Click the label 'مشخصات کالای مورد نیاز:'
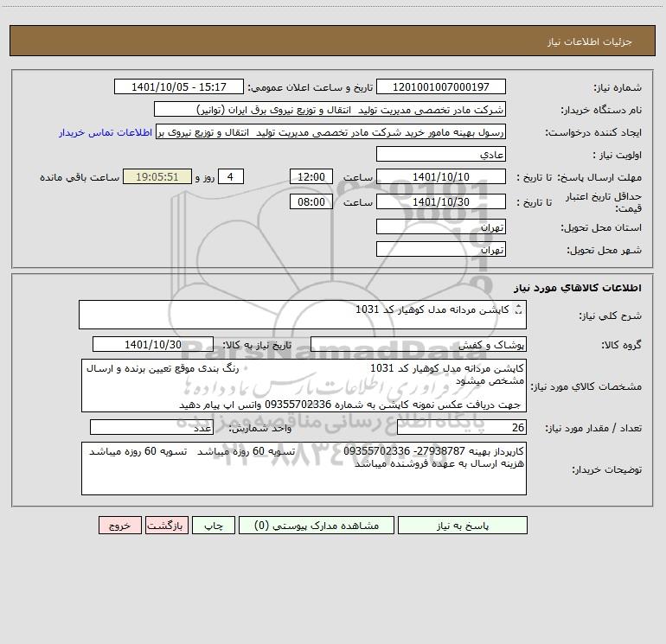 pos(587,386)
